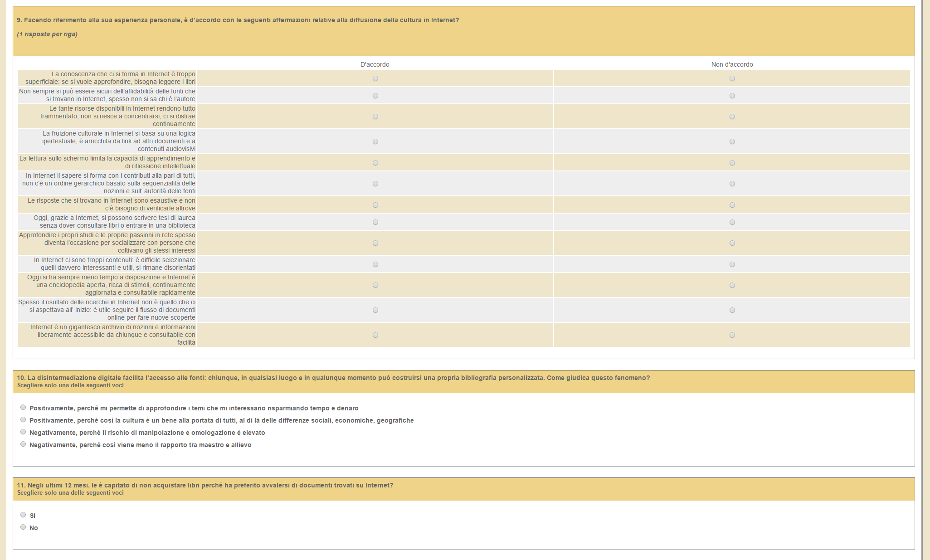The height and width of the screenshot is (560, 930).
Task: Choose D'accordo for 'tutto frammentato' statement
Action: coord(375,117)
